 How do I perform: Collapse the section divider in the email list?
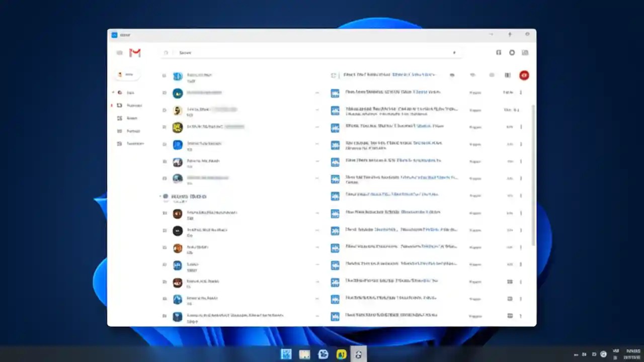coord(159,196)
